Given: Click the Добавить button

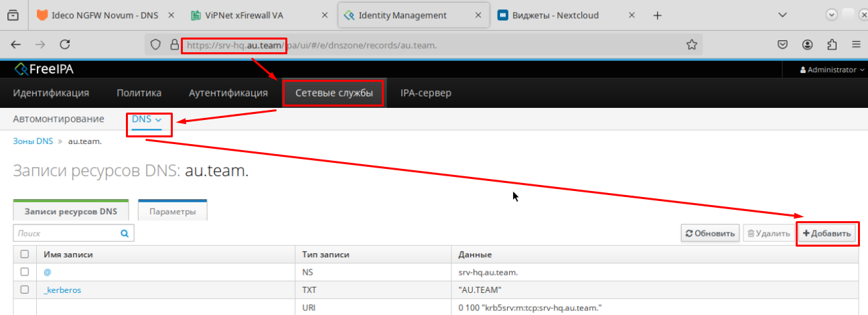Looking at the screenshot, I should click(x=827, y=233).
